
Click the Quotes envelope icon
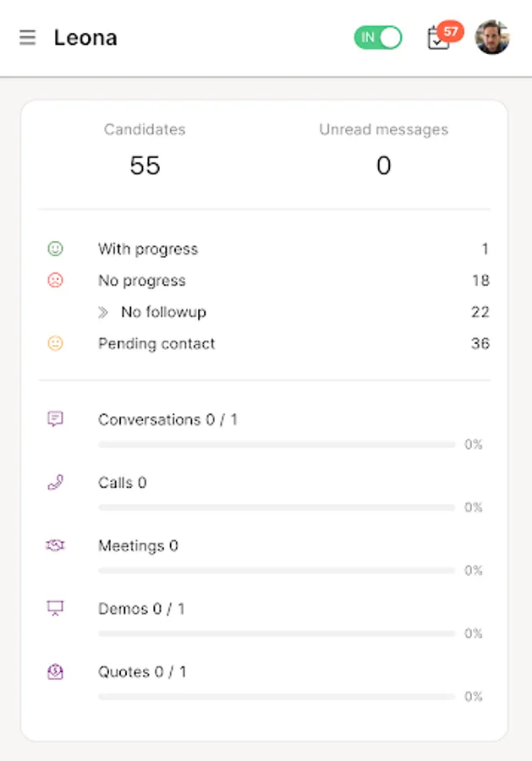pyautogui.click(x=55, y=671)
